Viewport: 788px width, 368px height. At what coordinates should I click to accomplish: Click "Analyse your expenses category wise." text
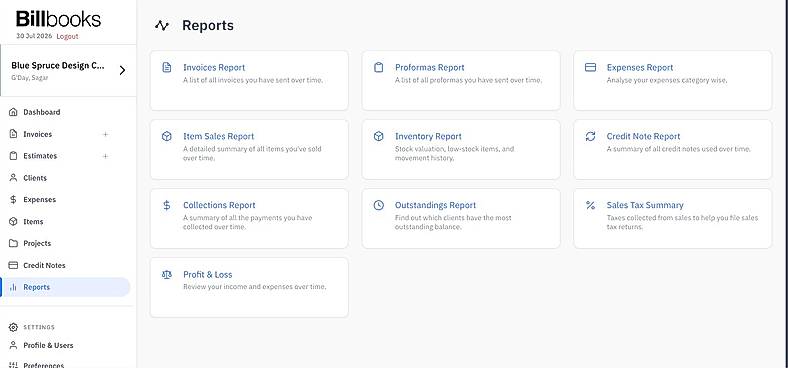(x=667, y=80)
